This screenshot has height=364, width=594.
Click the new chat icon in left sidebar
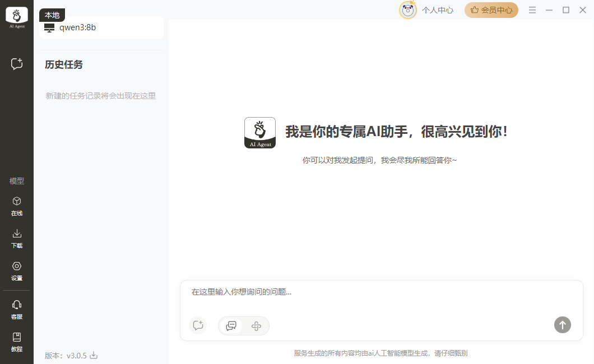(x=17, y=64)
